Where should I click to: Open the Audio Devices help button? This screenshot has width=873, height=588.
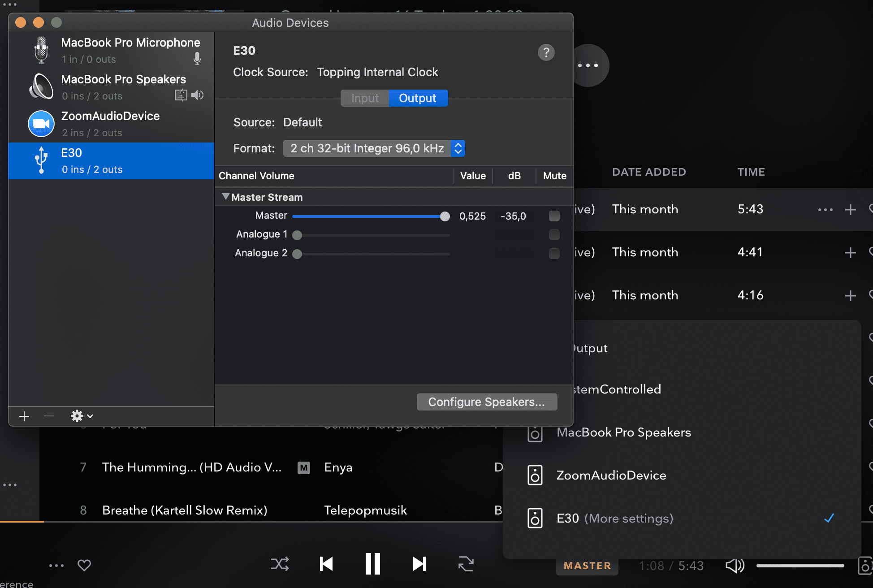pos(546,53)
